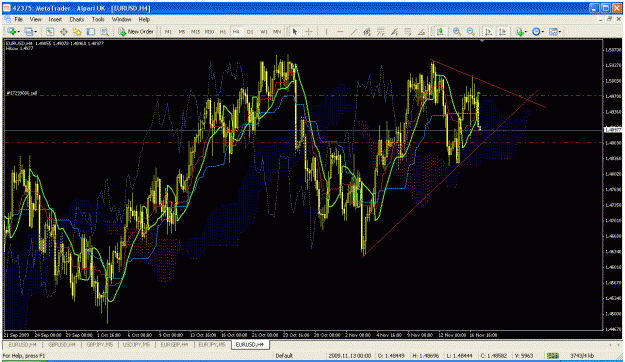Screen dimensions: 625x362
Task: Click the Default profile status label
Action: point(284,356)
